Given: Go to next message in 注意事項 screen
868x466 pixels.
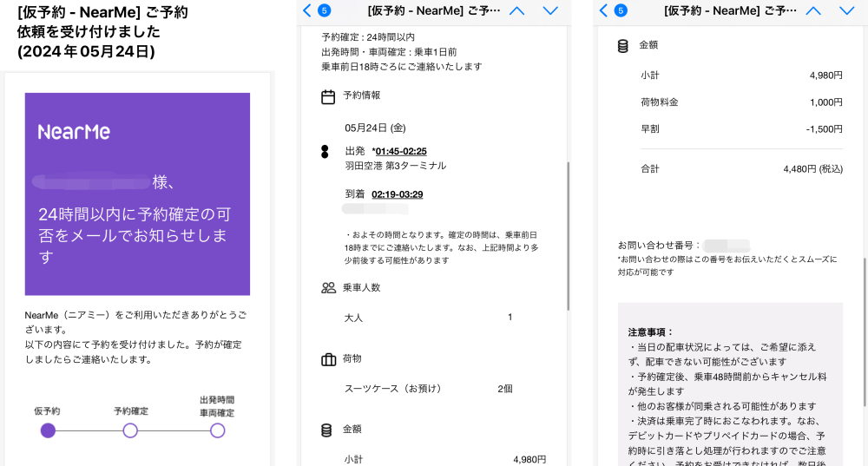Looking at the screenshot, I should 847,10.
